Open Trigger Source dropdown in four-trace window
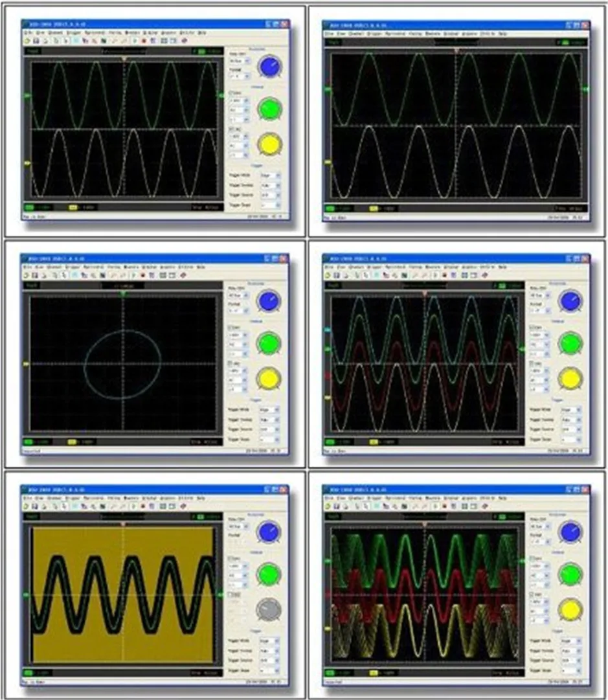 (x=571, y=429)
